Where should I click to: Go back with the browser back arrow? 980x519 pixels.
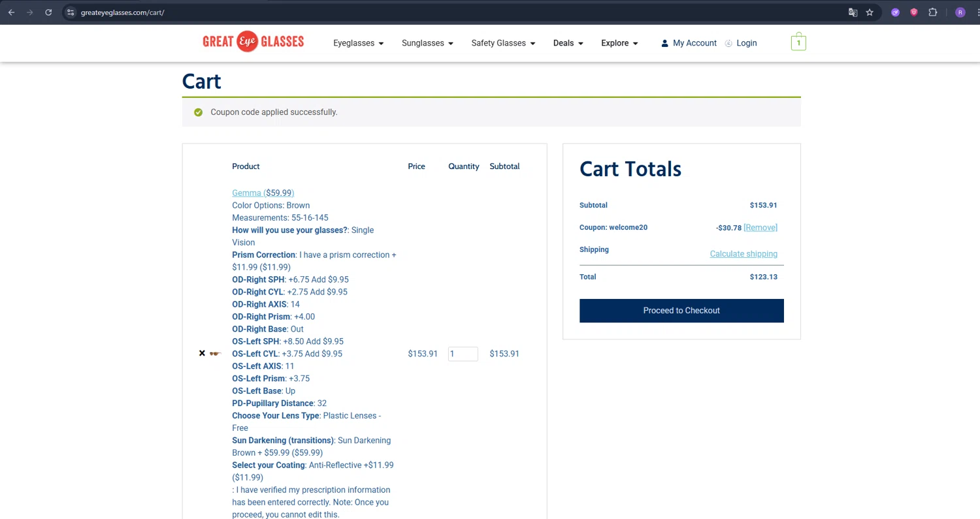coord(11,12)
